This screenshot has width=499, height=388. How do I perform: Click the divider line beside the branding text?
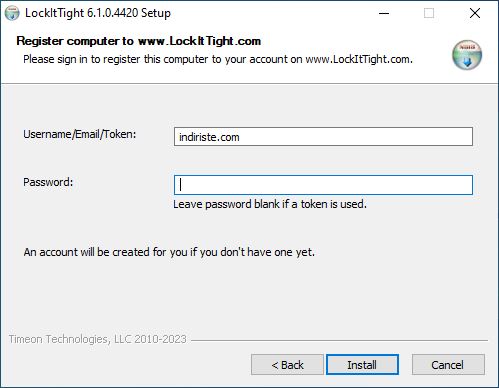339,340
